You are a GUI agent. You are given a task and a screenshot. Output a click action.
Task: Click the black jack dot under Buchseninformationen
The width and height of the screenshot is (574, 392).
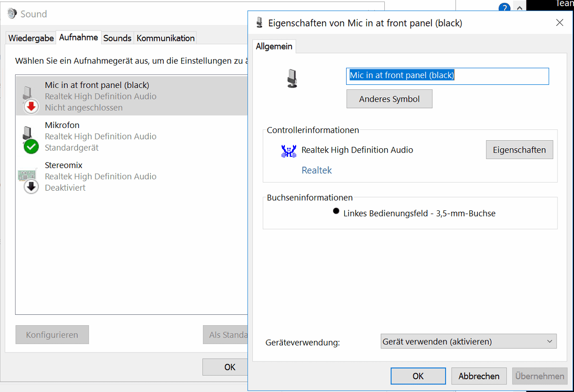[336, 211]
